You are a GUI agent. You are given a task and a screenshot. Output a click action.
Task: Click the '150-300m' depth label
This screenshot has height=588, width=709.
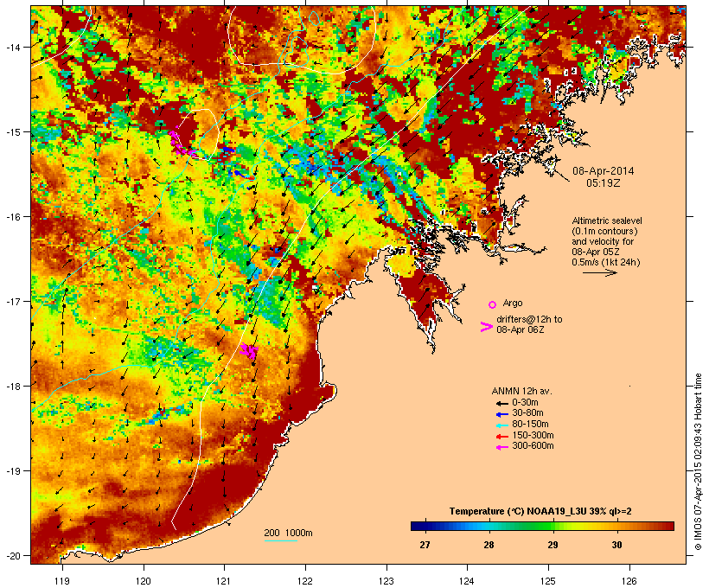[x=533, y=435]
